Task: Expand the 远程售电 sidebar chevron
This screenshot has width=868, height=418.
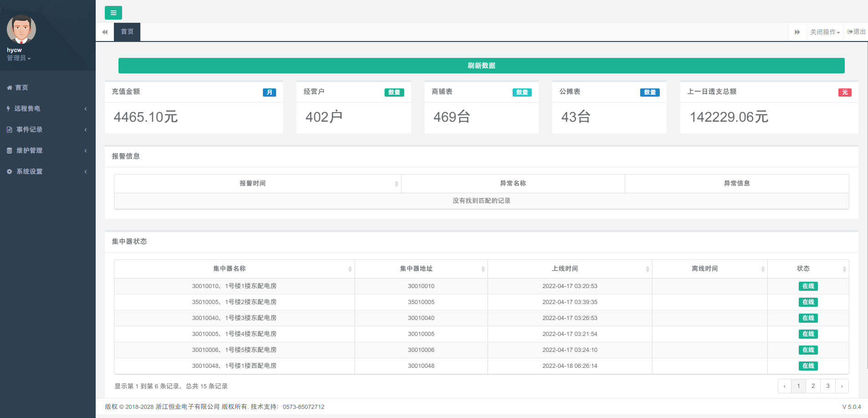Action: coord(85,108)
